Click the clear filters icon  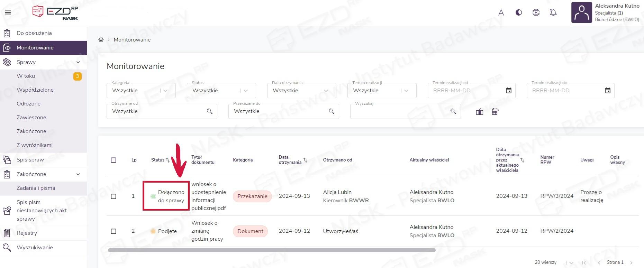click(x=479, y=111)
